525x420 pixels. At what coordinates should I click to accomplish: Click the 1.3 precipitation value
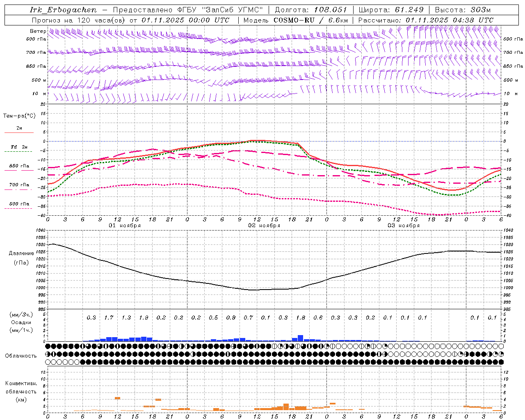click(x=126, y=318)
